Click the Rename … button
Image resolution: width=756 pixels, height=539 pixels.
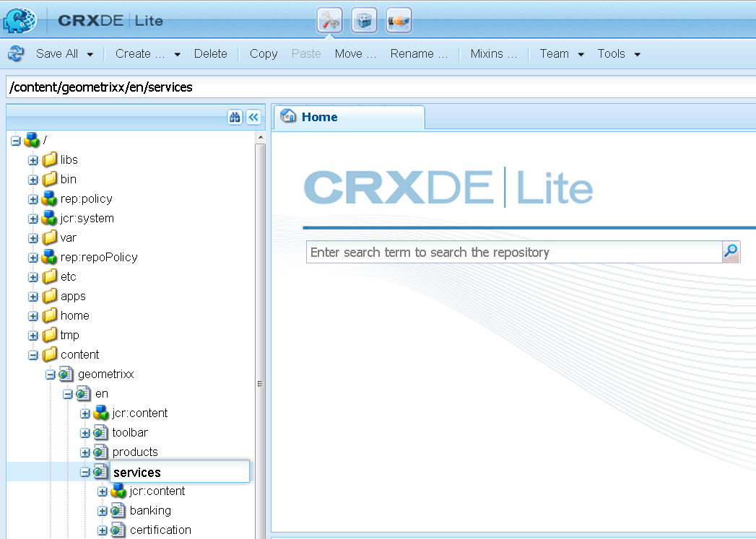[419, 53]
